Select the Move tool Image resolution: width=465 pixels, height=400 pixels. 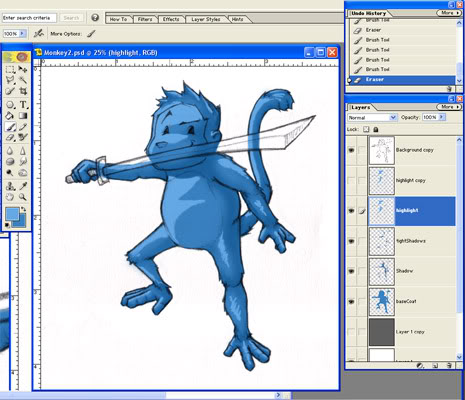pyautogui.click(x=23, y=69)
